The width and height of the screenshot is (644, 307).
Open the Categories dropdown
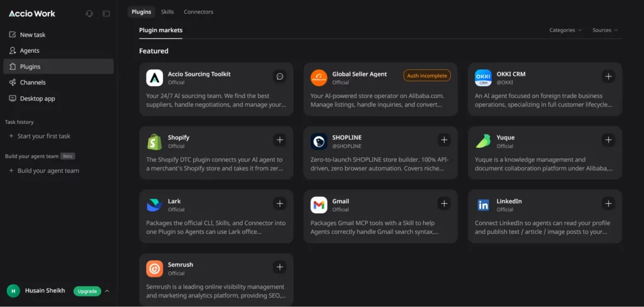(565, 30)
